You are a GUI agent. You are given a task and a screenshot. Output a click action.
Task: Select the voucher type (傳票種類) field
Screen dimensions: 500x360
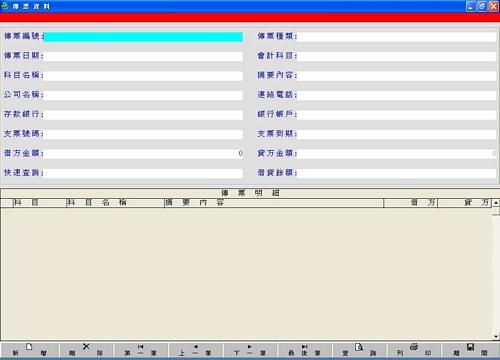tap(396, 37)
